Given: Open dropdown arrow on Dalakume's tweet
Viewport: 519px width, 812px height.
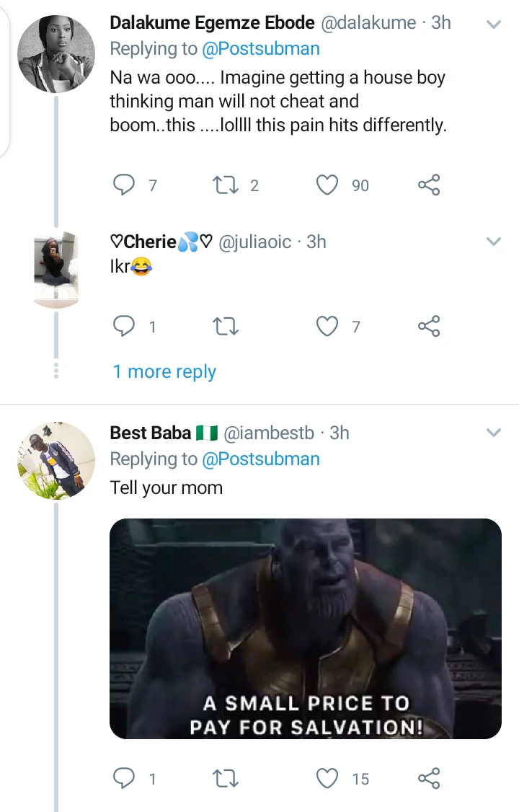Looking at the screenshot, I should pyautogui.click(x=494, y=25).
